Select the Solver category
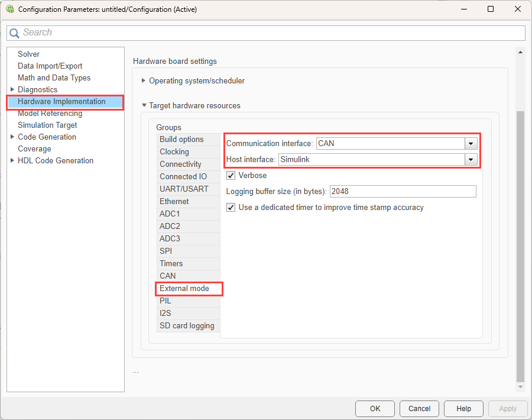532x420 pixels. 28,54
